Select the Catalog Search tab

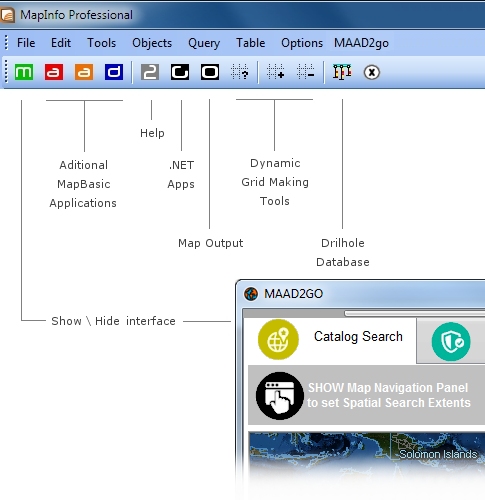tap(330, 340)
